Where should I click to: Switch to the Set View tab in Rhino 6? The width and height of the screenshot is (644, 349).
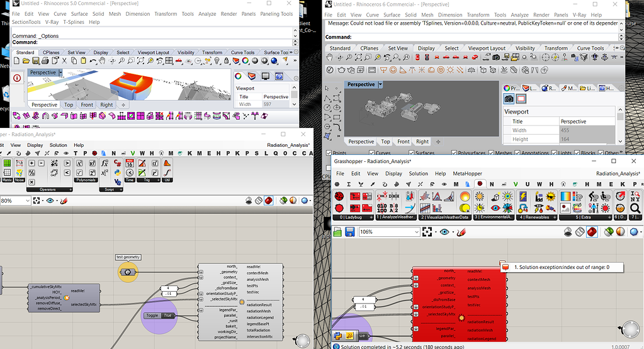coord(398,48)
